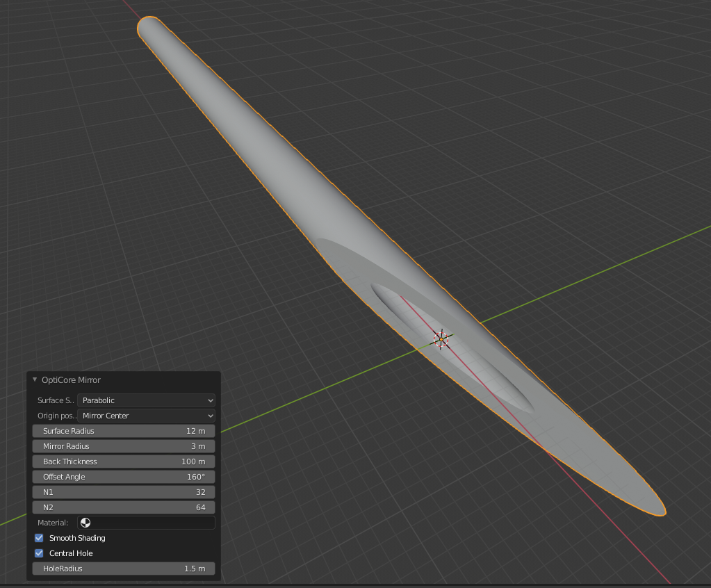Open the Surface Shape Parabolic dropdown

click(x=146, y=400)
